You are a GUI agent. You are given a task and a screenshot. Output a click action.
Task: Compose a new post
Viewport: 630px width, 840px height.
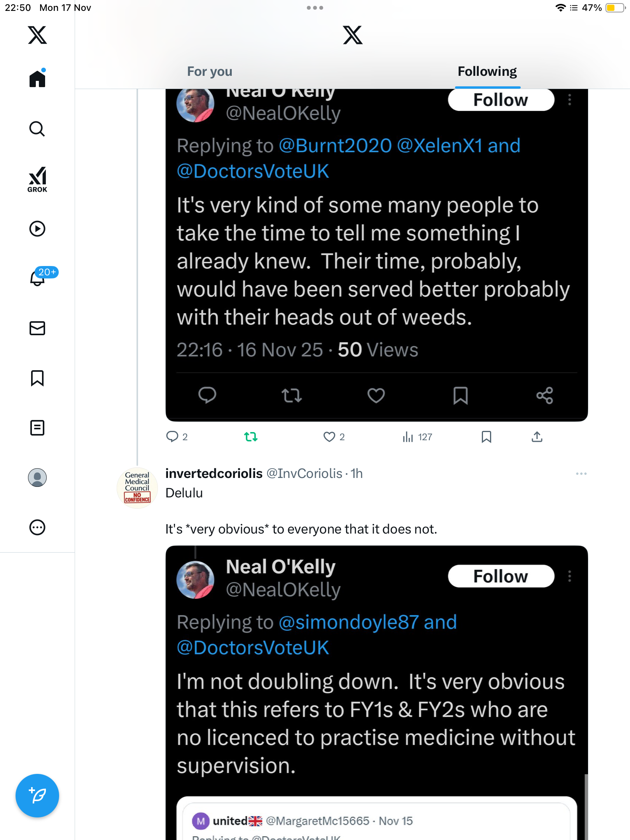[x=37, y=796]
